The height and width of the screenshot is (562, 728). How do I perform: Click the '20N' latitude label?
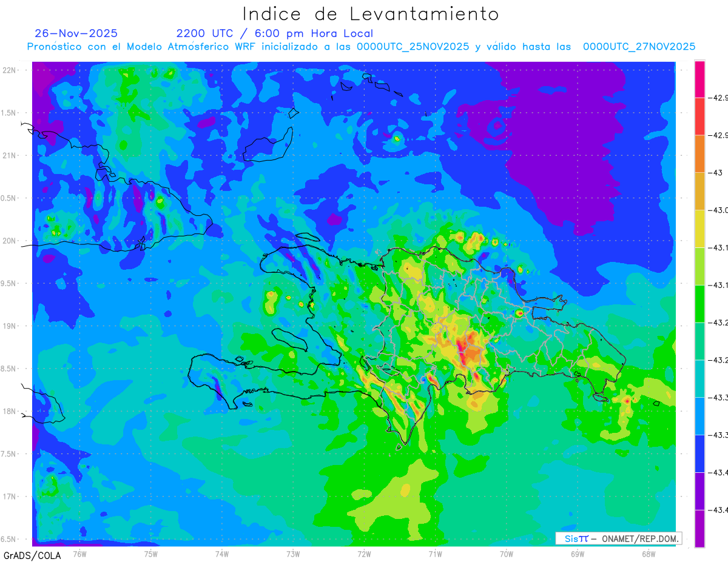pyautogui.click(x=10, y=241)
